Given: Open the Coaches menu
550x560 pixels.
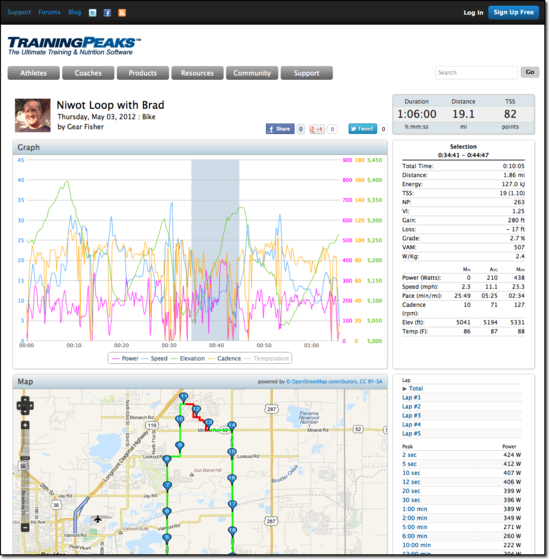Looking at the screenshot, I should (x=88, y=73).
